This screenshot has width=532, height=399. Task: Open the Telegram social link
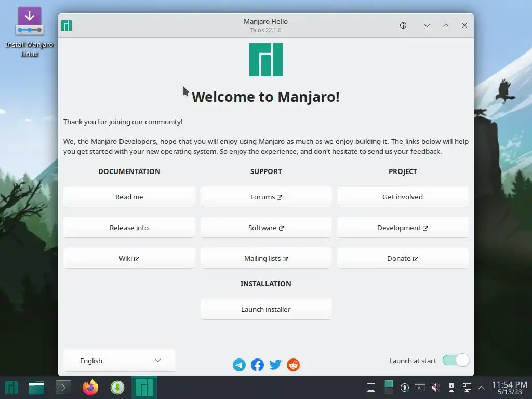point(239,365)
